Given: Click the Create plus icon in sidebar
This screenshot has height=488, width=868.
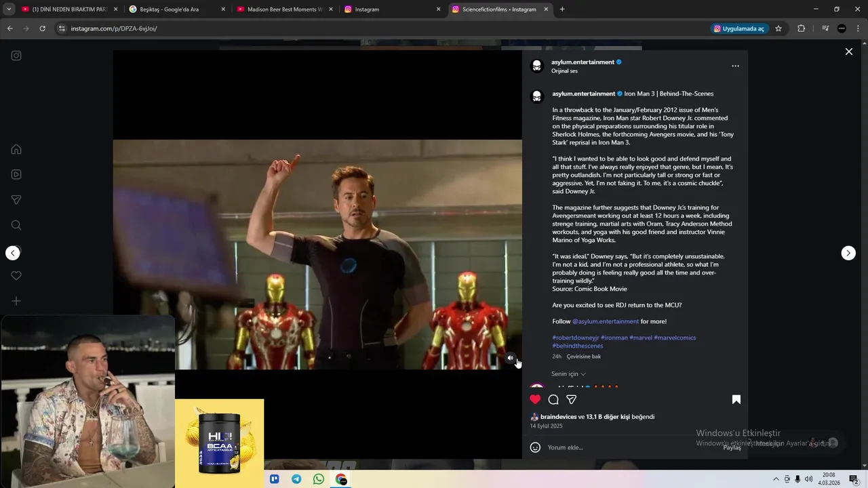Looking at the screenshot, I should [x=16, y=301].
